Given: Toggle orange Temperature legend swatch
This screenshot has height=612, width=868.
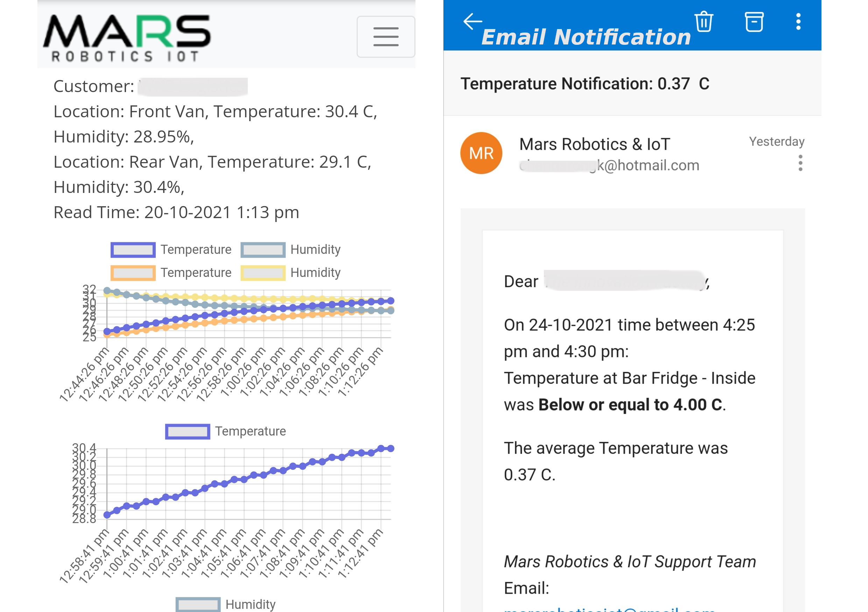Looking at the screenshot, I should click(133, 273).
